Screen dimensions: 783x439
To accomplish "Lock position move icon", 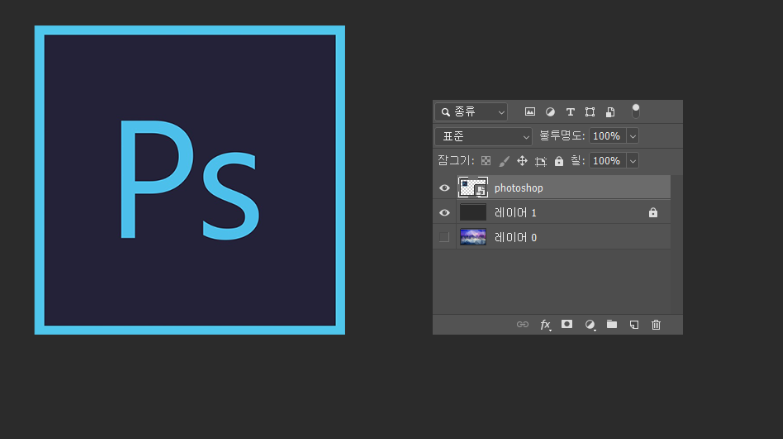I will (522, 161).
